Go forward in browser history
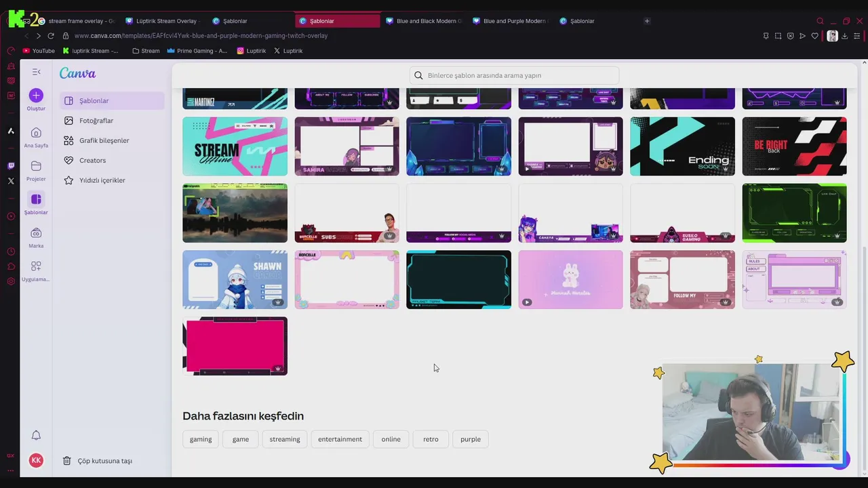The width and height of the screenshot is (868, 488). point(38,36)
